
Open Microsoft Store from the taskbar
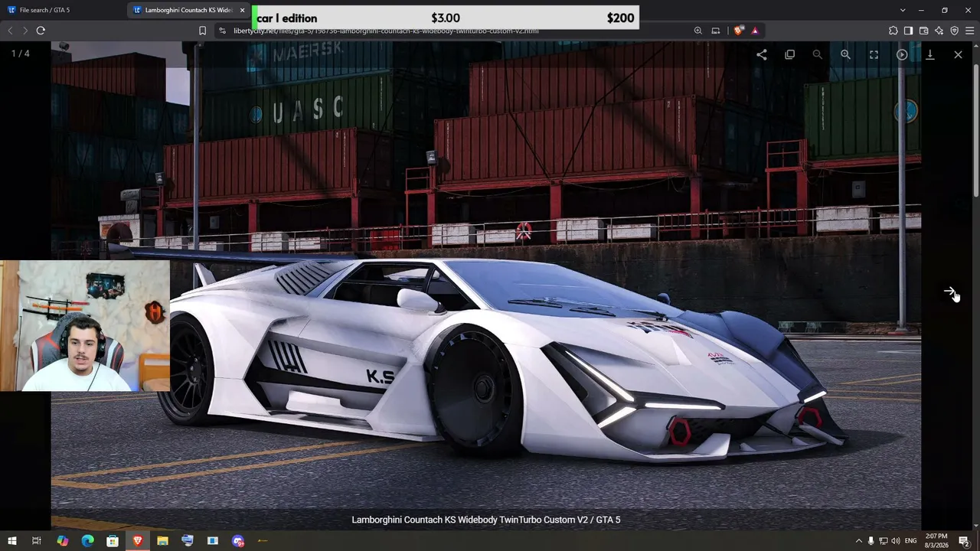113,541
